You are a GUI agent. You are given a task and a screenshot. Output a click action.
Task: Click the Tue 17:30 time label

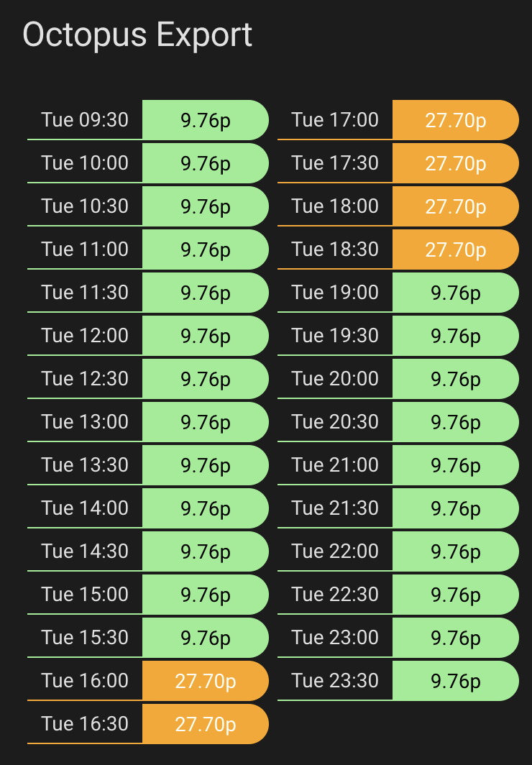(335, 162)
